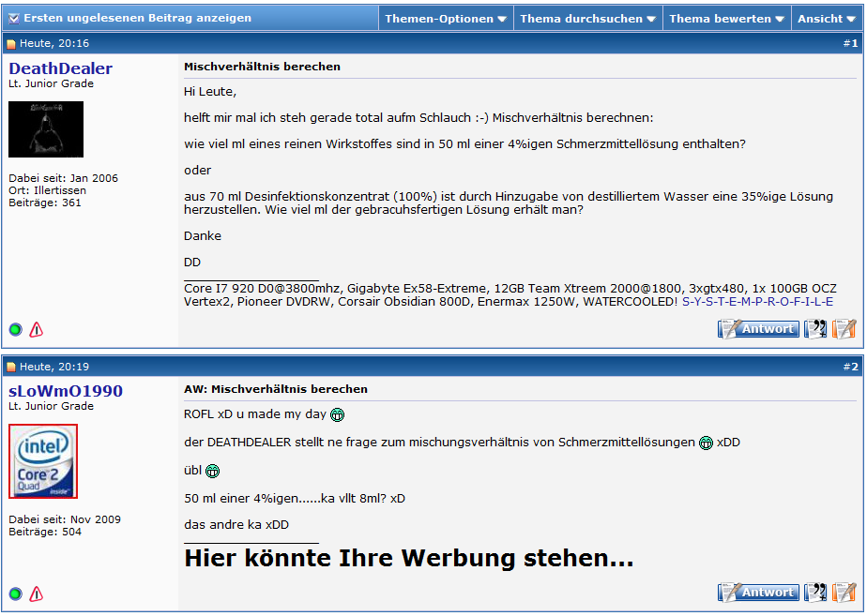
Task: Report sLoWmO1990's post via the red warning icon
Action: coord(37,593)
